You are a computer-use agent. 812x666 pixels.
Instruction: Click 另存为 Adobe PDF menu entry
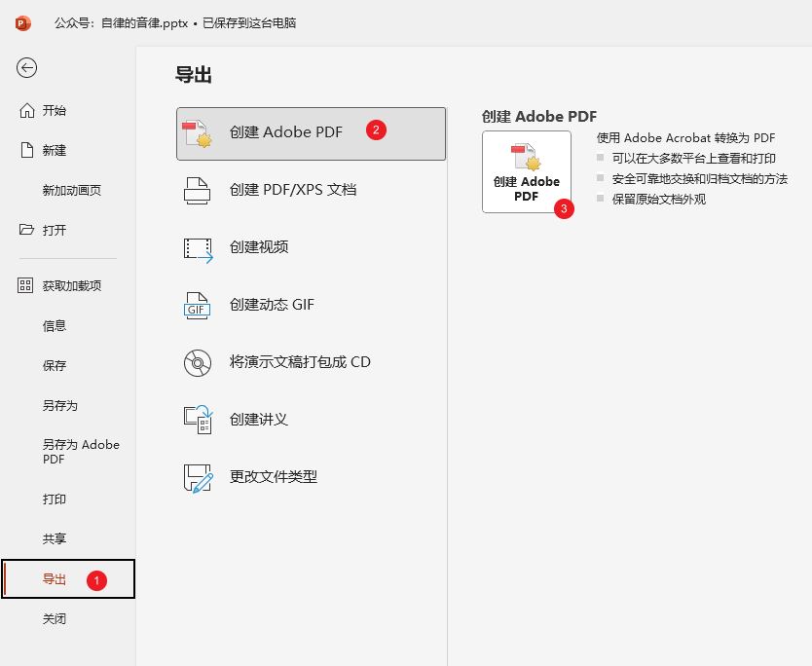pos(81,452)
